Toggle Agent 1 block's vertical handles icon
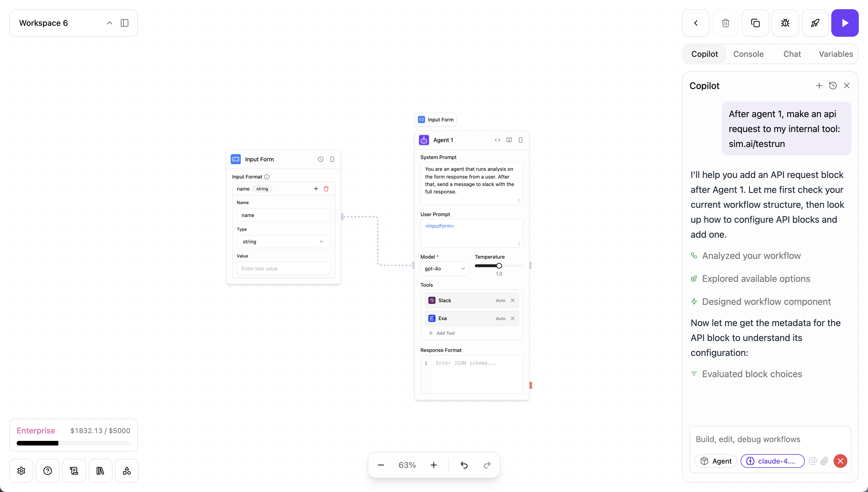 520,140
